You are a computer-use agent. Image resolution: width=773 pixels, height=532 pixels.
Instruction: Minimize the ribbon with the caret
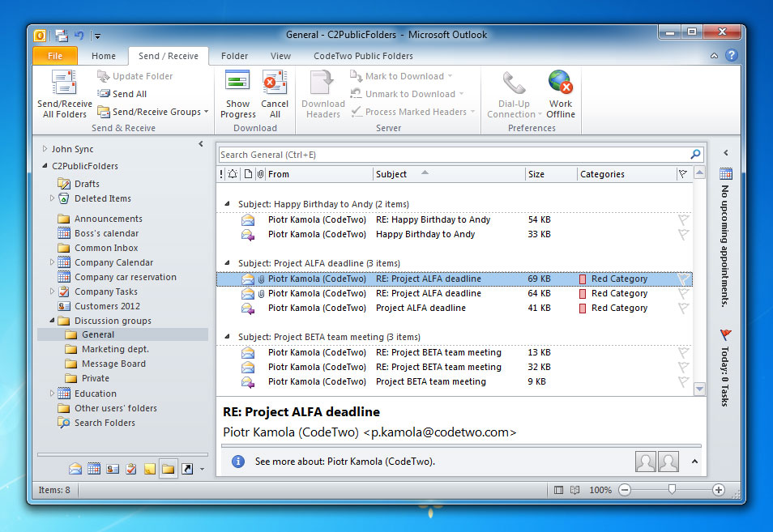point(714,56)
